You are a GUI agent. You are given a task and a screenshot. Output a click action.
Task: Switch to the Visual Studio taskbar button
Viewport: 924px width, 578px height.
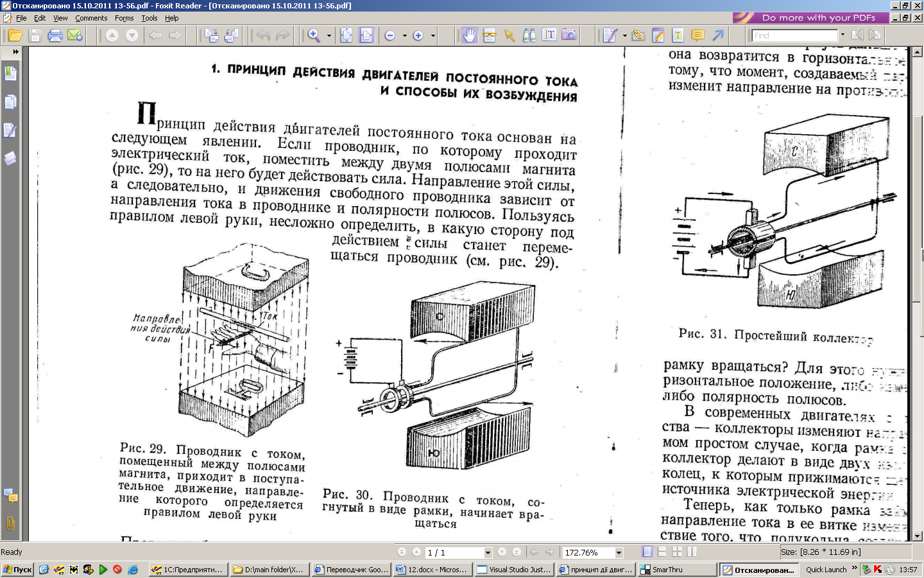pyautogui.click(x=514, y=570)
